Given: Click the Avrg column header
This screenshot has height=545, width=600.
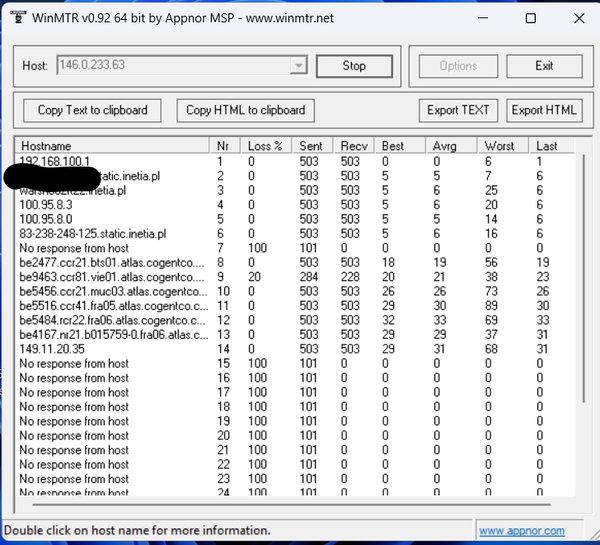Looking at the screenshot, I should [450, 146].
